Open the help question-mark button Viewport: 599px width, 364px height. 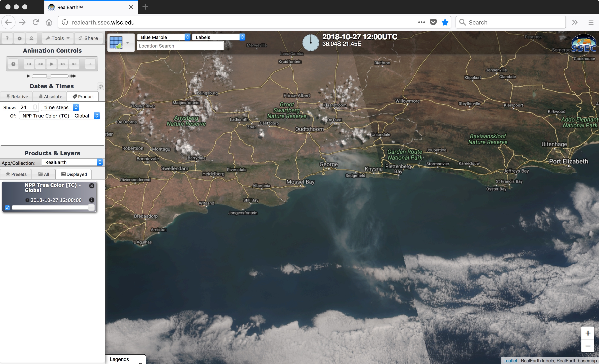(x=7, y=38)
